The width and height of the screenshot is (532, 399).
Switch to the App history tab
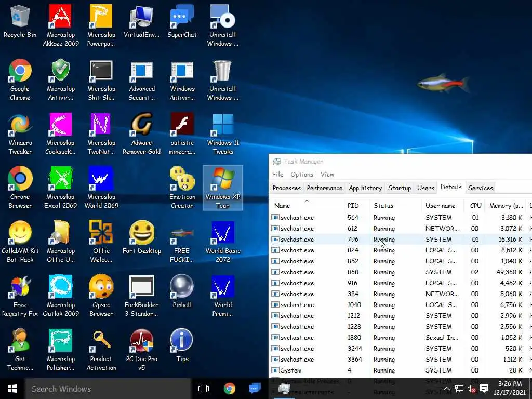click(x=365, y=188)
